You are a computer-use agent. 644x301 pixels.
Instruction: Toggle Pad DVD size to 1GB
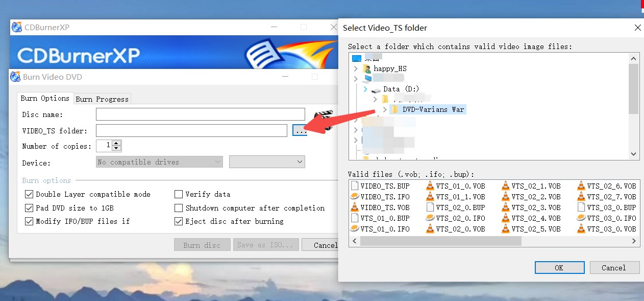(x=29, y=208)
